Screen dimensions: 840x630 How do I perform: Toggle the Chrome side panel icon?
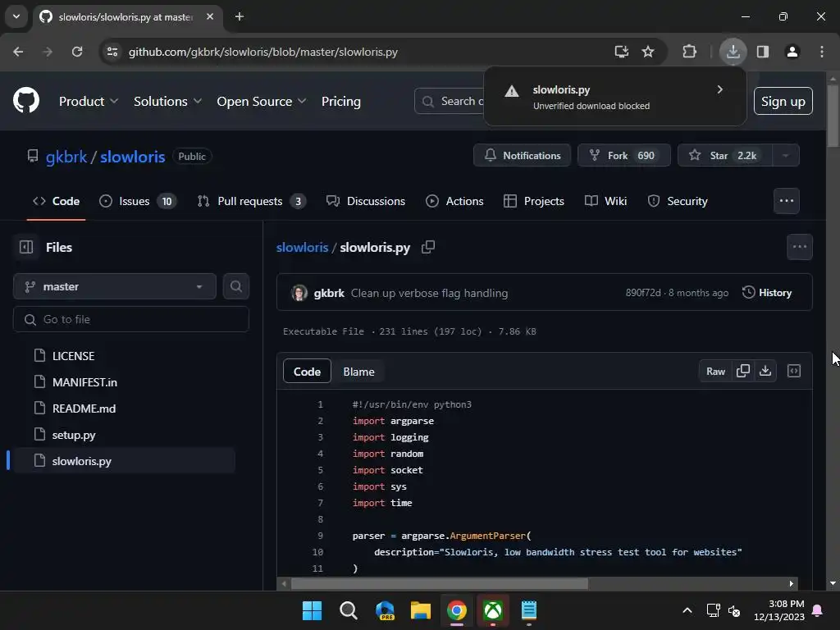pos(762,52)
